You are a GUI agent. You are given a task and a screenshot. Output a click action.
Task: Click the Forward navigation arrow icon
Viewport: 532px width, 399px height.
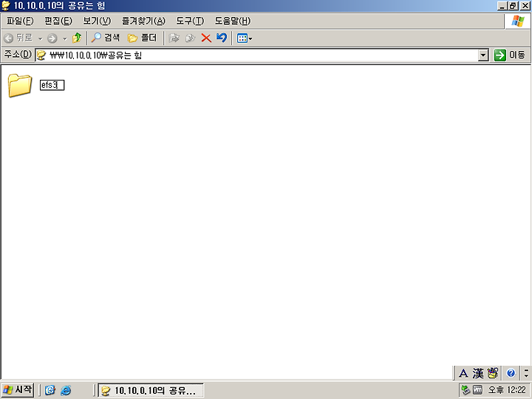52,38
